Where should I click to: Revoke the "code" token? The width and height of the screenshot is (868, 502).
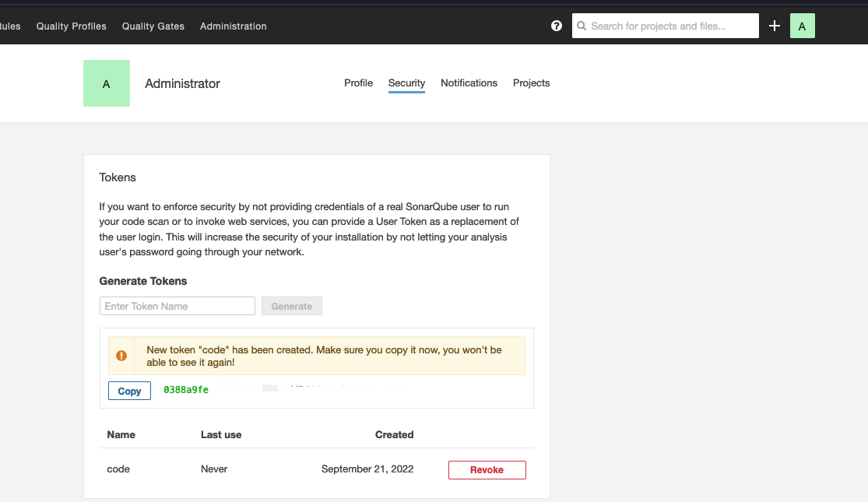(x=487, y=469)
